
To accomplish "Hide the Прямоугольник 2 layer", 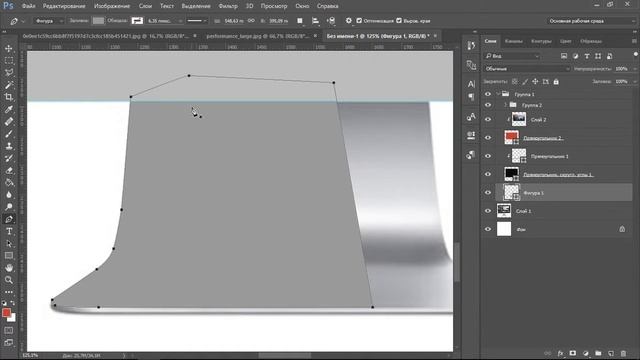I will click(x=488, y=138).
